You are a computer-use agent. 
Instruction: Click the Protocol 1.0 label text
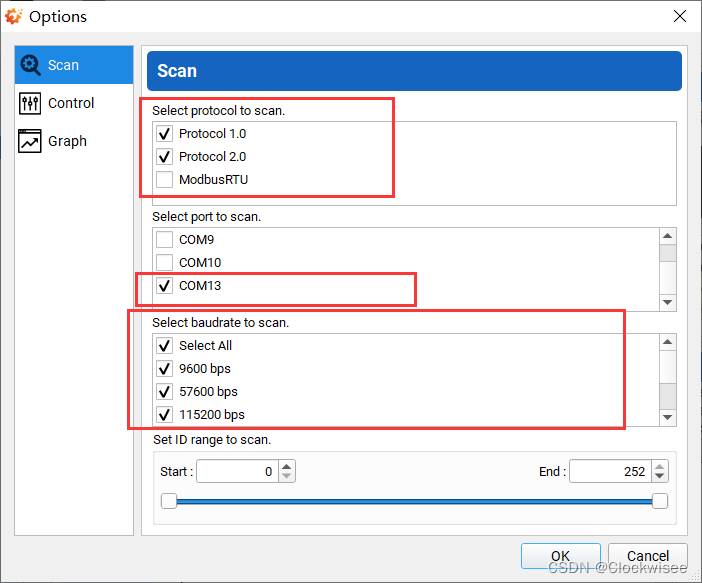coord(213,133)
